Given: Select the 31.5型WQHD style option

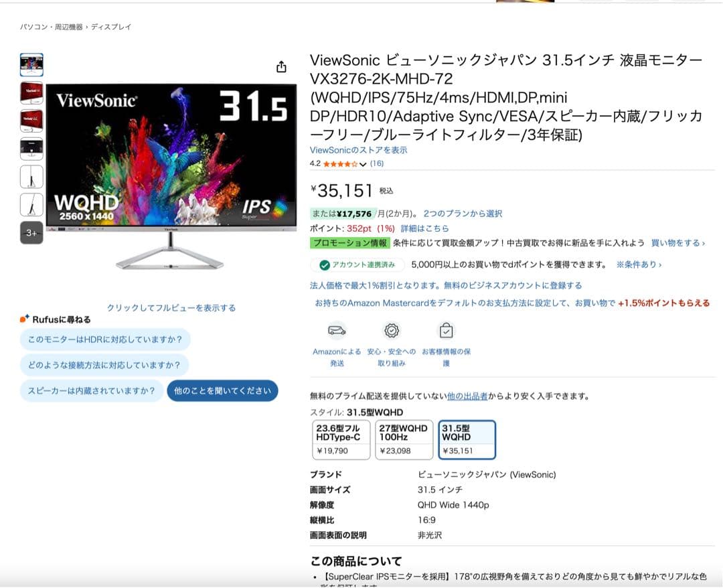Looking at the screenshot, I should coord(467,439).
